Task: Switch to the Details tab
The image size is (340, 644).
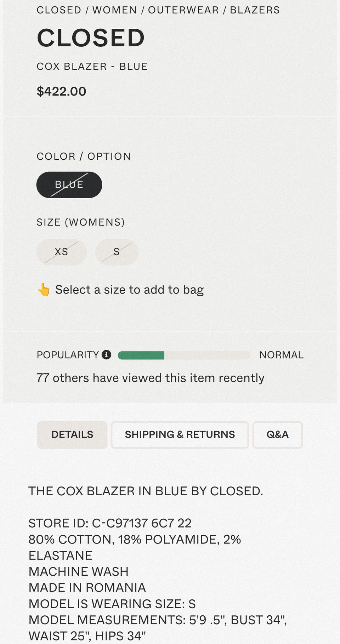Action: tap(72, 435)
